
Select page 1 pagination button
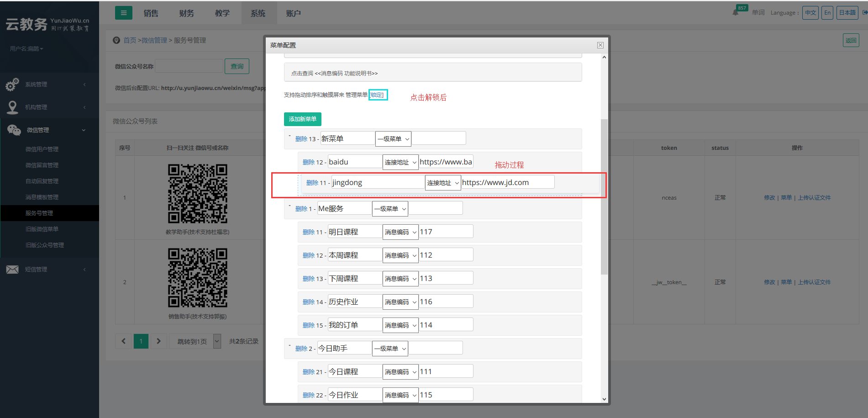(141, 341)
